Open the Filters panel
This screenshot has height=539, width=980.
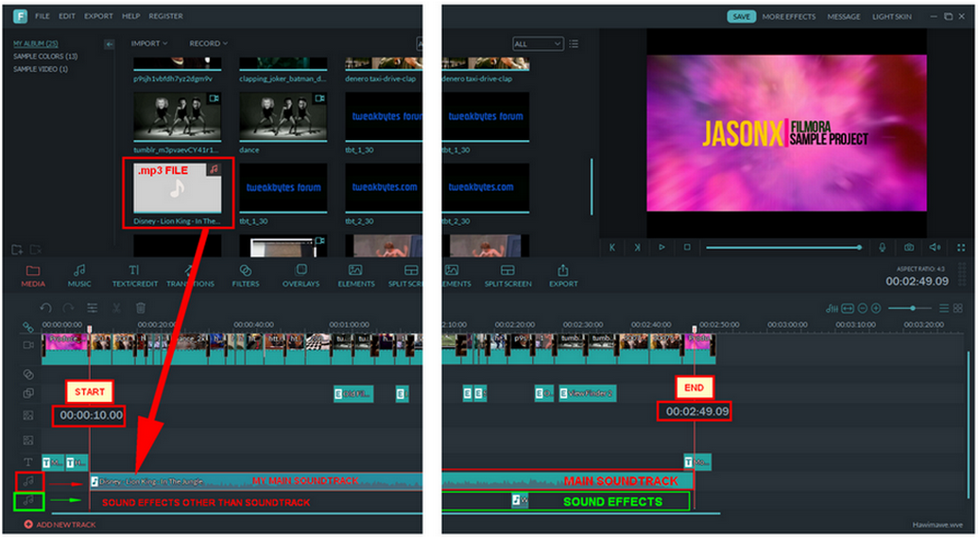click(246, 275)
